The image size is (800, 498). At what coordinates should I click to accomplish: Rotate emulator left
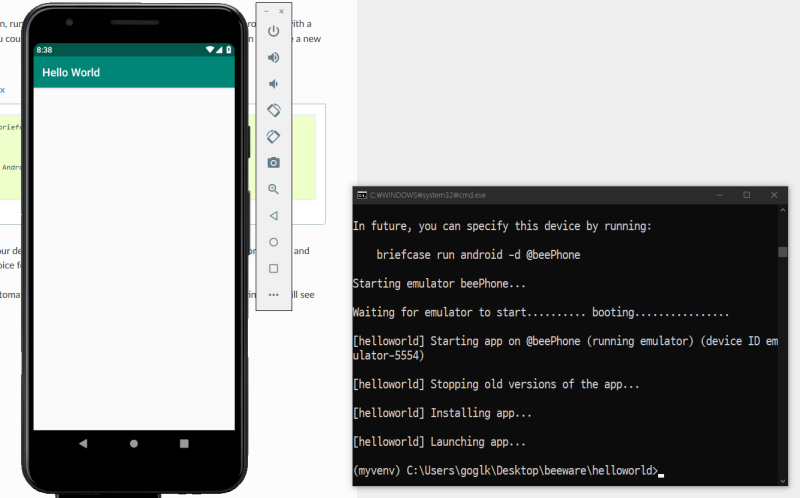(273, 110)
